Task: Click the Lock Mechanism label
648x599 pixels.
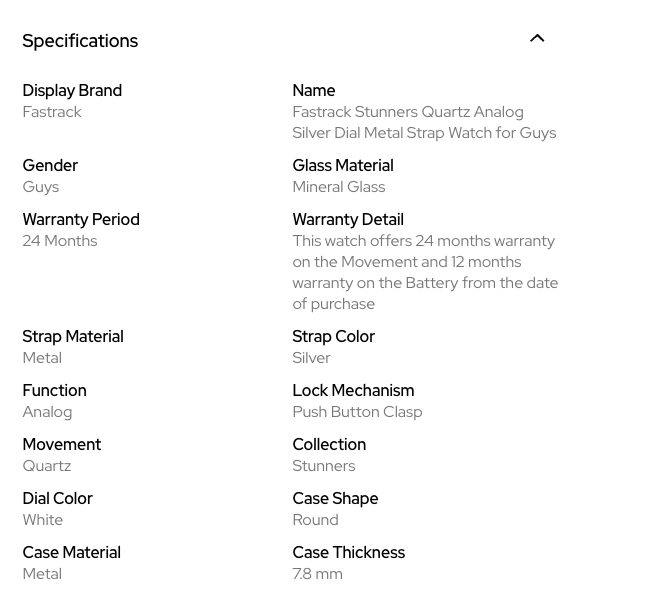Action: click(x=353, y=391)
